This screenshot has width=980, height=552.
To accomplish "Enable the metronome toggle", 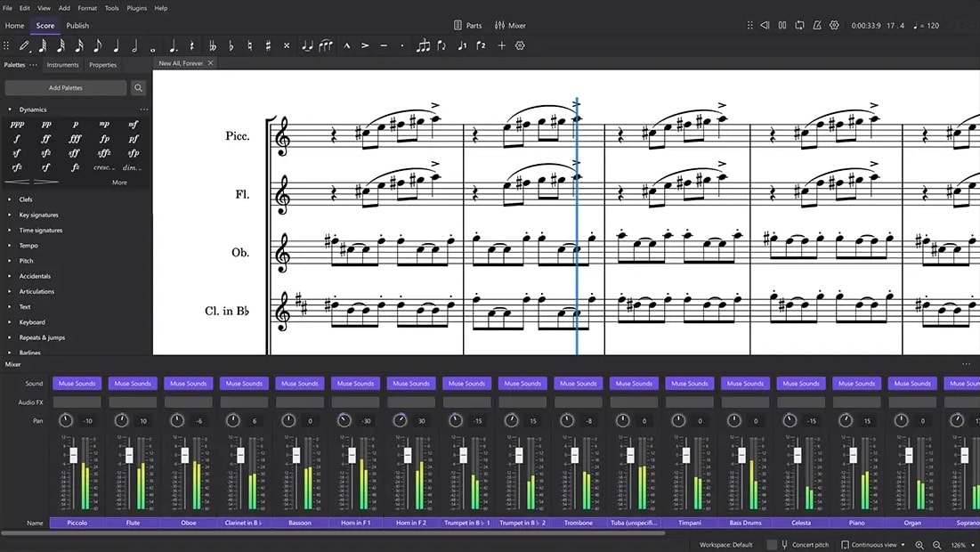I will point(817,25).
